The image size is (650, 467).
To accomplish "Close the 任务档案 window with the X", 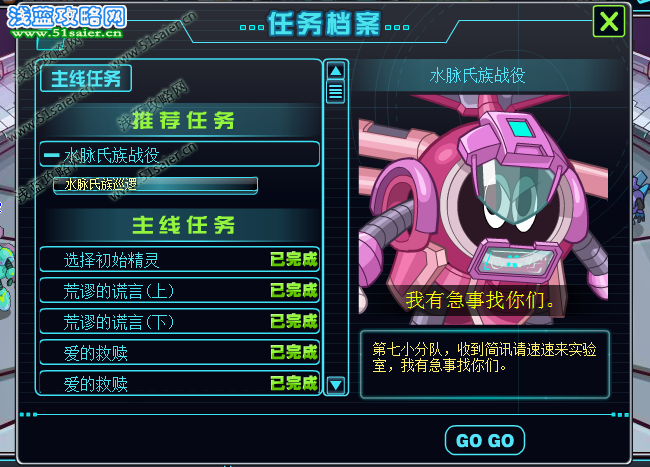I will [609, 21].
